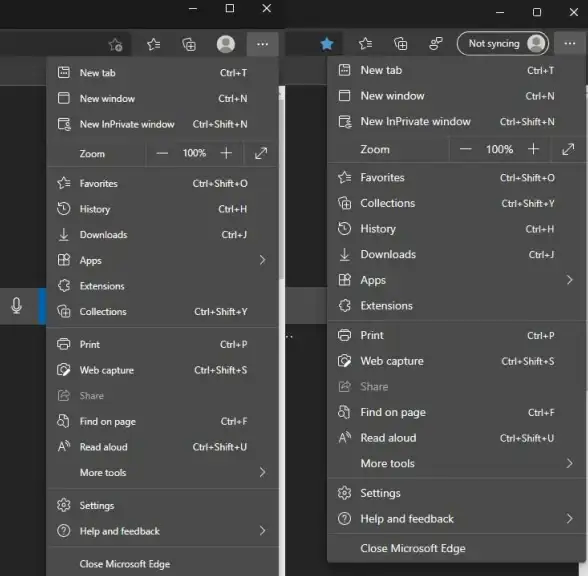Screen dimensions: 588x576
Task: Choose Close Microsoft Edge in right menu
Action: point(456,548)
